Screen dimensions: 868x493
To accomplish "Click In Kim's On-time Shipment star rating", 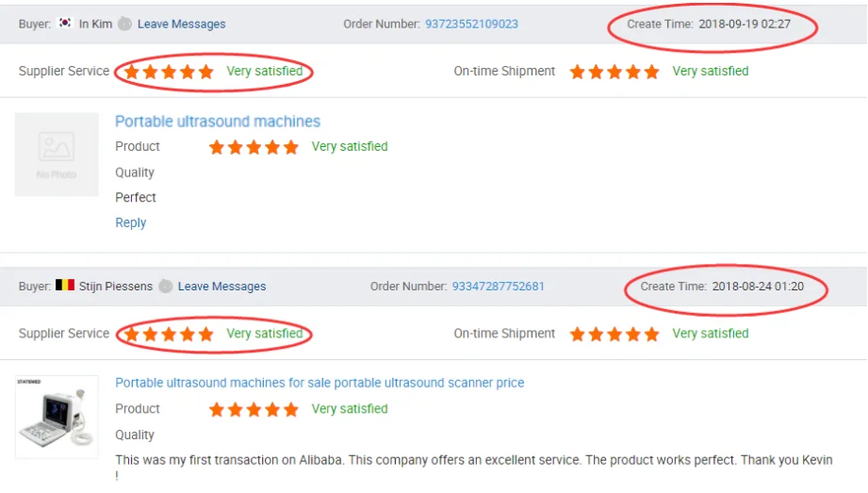I will [614, 72].
